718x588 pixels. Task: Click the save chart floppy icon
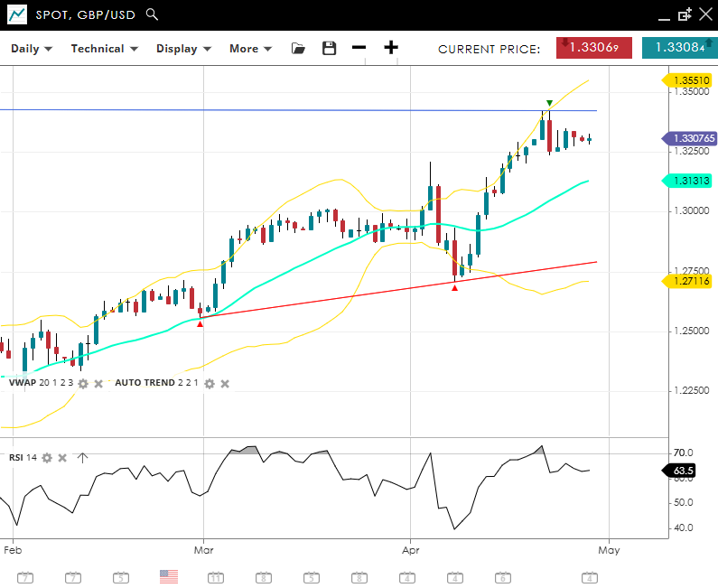tap(329, 48)
